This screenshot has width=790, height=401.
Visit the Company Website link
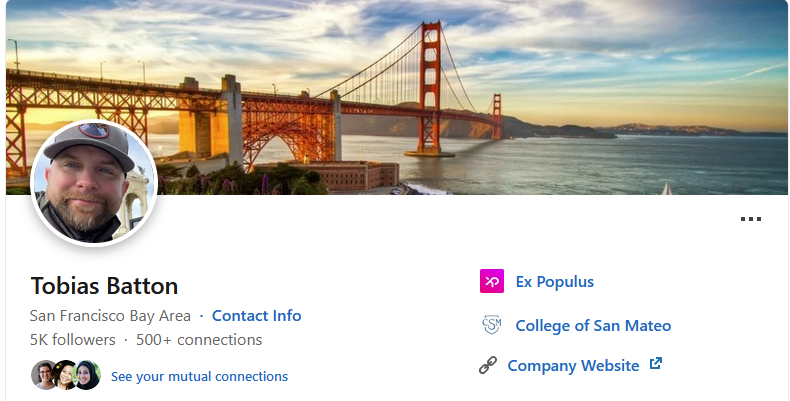click(573, 366)
